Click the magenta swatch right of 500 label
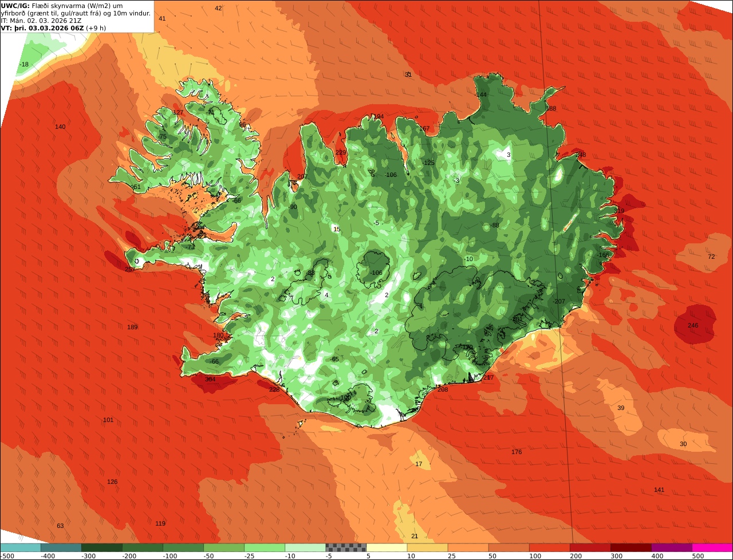 pos(712,547)
